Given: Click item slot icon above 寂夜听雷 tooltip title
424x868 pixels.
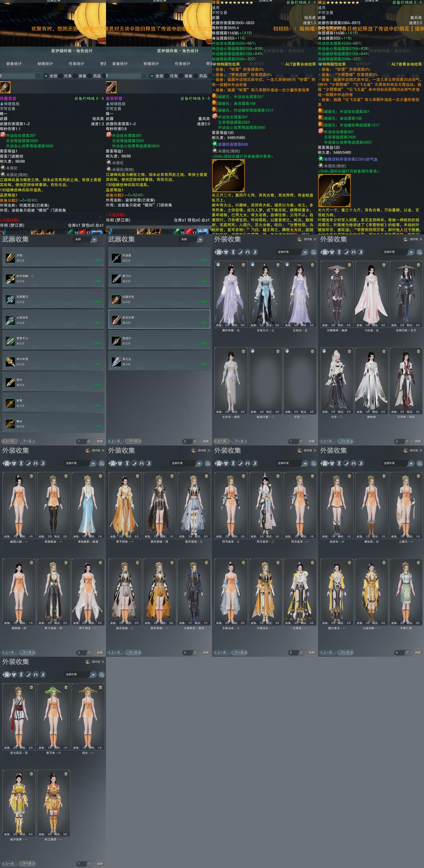Looking at the screenshot, I should click(x=111, y=87).
